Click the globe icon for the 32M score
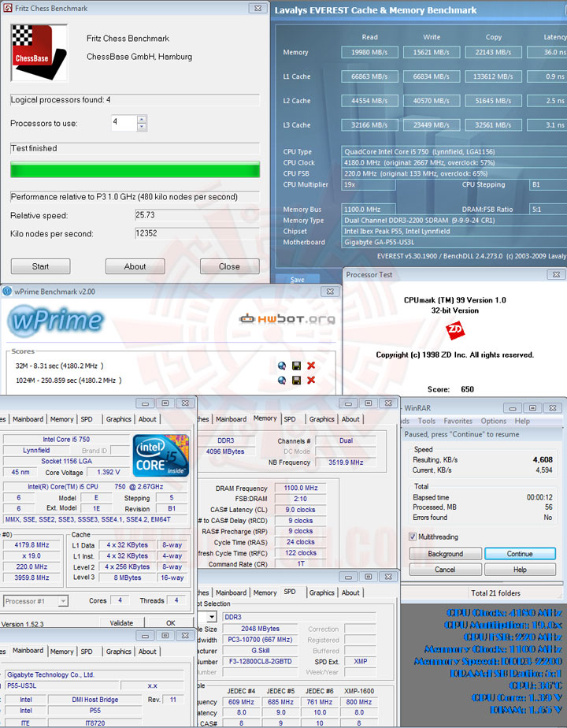Viewport: 567px width, 728px height. pyautogui.click(x=282, y=366)
